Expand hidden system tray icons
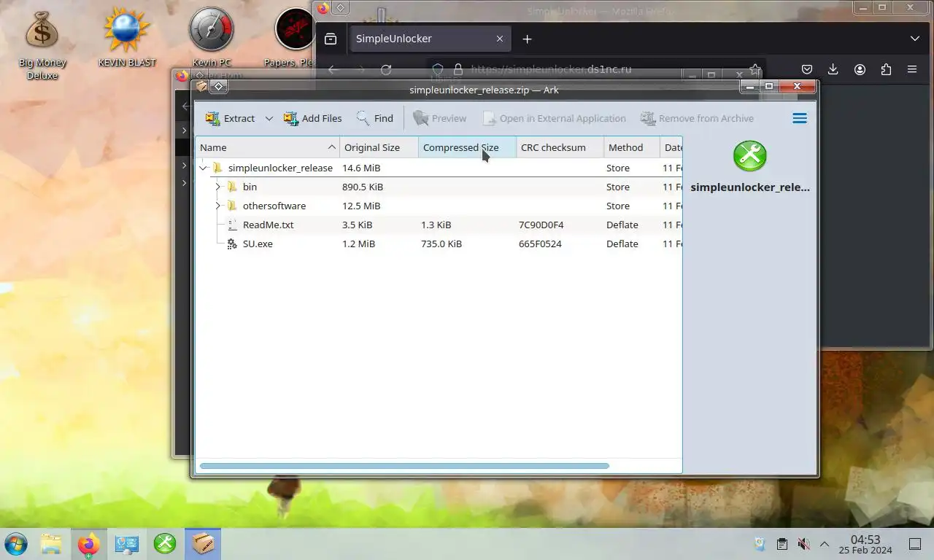 pos(825,544)
